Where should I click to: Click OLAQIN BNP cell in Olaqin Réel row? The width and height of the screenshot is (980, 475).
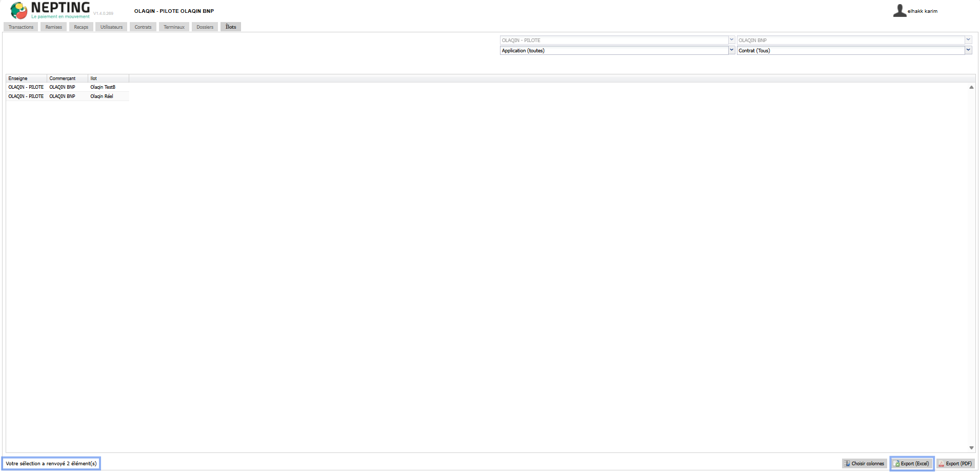[62, 96]
